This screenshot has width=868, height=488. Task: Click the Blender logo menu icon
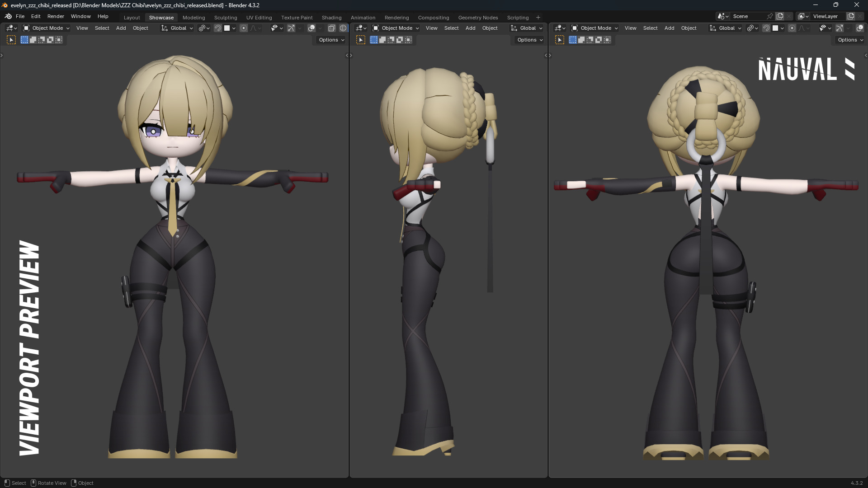click(x=8, y=16)
